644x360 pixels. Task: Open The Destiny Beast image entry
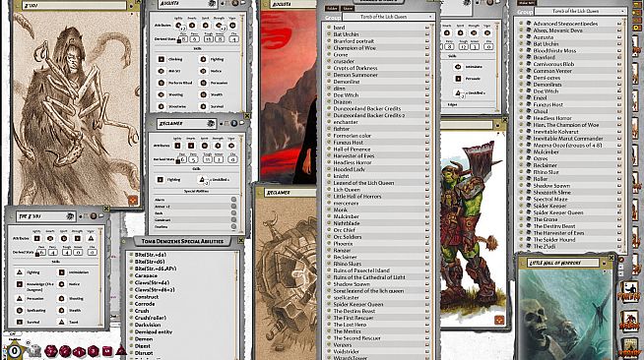point(354,311)
